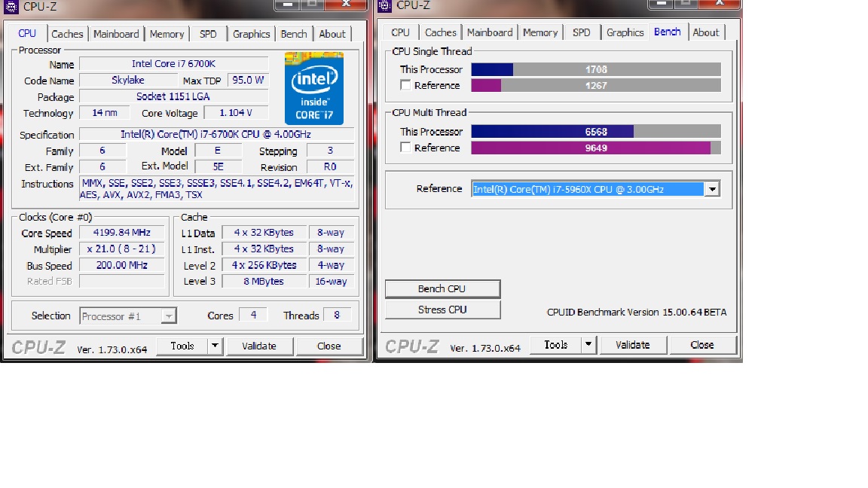Click the Name value "Intel Core i7 6700K"
The width and height of the screenshot is (868, 488).
pyautogui.click(x=174, y=63)
